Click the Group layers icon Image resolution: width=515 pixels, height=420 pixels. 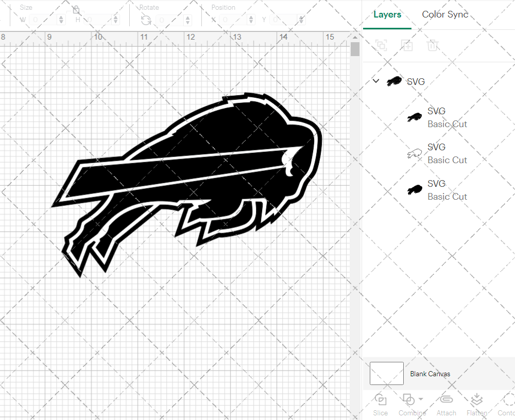pos(381,45)
